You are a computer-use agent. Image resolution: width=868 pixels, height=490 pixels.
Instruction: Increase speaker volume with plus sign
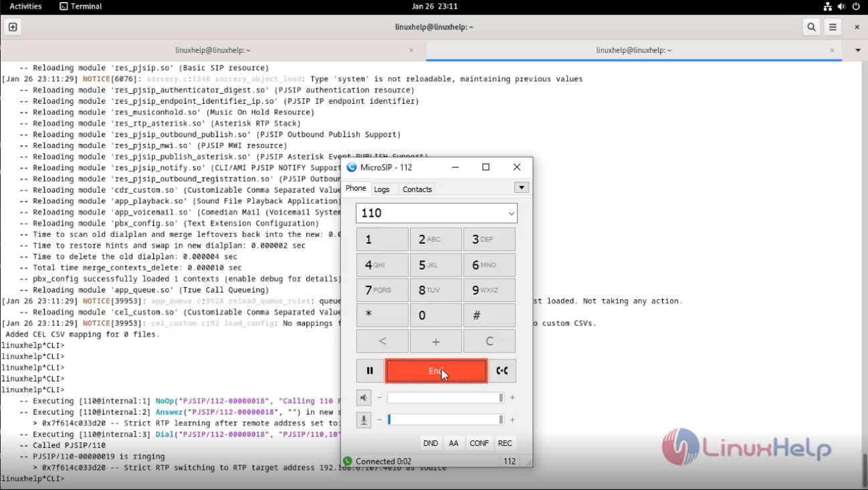pyautogui.click(x=512, y=398)
